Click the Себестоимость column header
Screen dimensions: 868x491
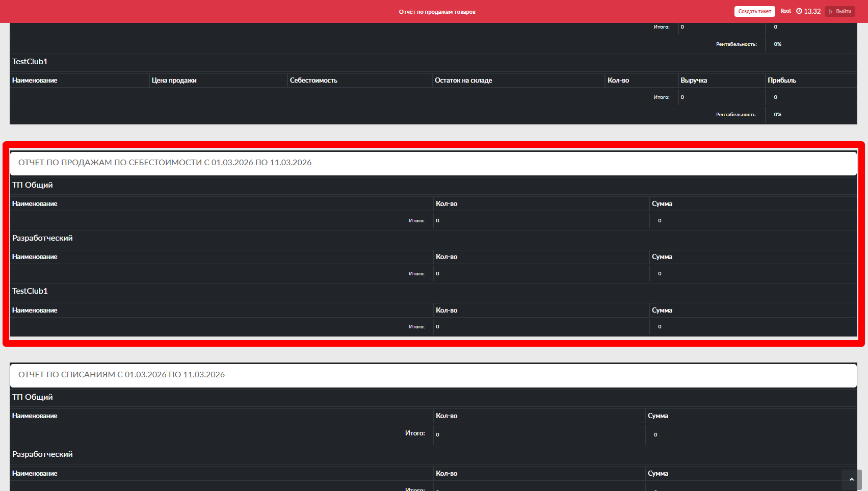click(313, 81)
